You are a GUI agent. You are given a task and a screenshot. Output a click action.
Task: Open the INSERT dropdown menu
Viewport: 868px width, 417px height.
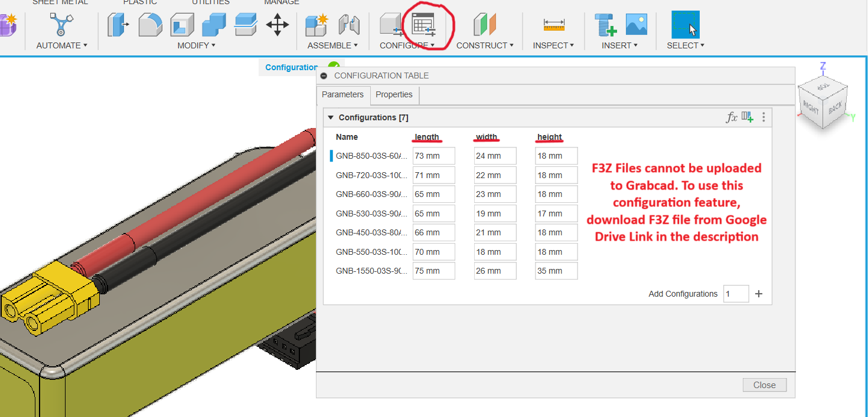pyautogui.click(x=620, y=45)
